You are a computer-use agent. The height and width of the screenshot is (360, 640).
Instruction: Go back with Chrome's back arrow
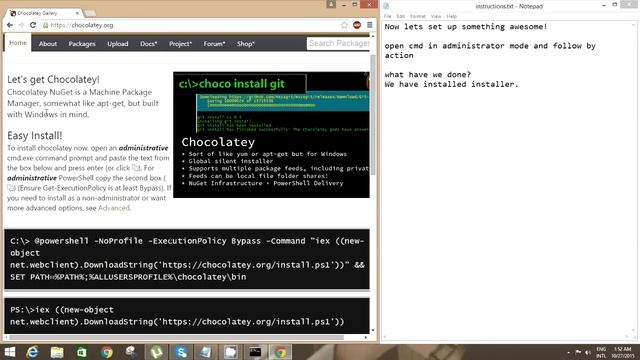10,25
